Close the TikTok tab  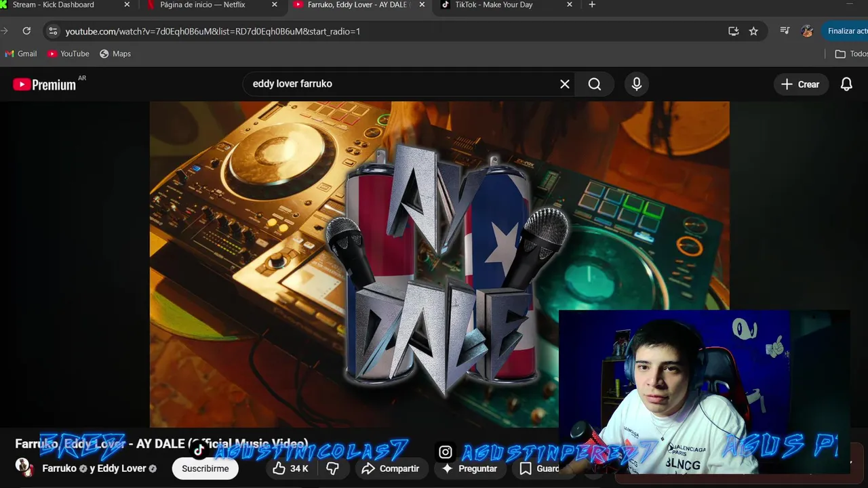pyautogui.click(x=570, y=5)
